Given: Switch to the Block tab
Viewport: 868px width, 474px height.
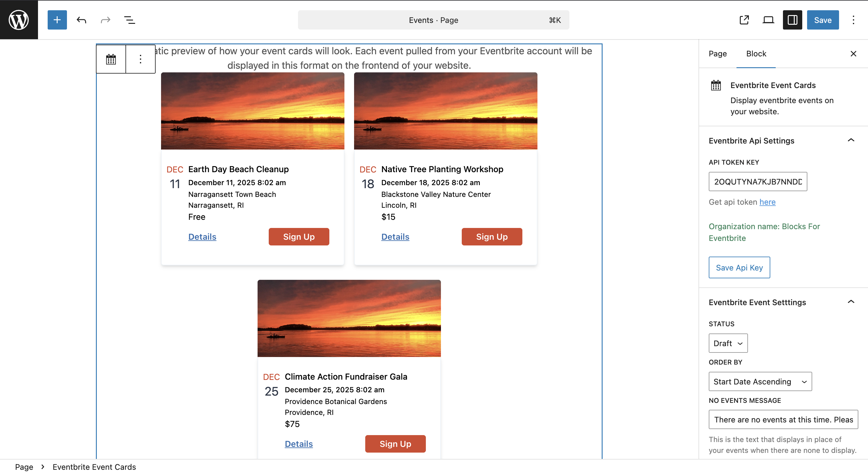Looking at the screenshot, I should click(756, 54).
